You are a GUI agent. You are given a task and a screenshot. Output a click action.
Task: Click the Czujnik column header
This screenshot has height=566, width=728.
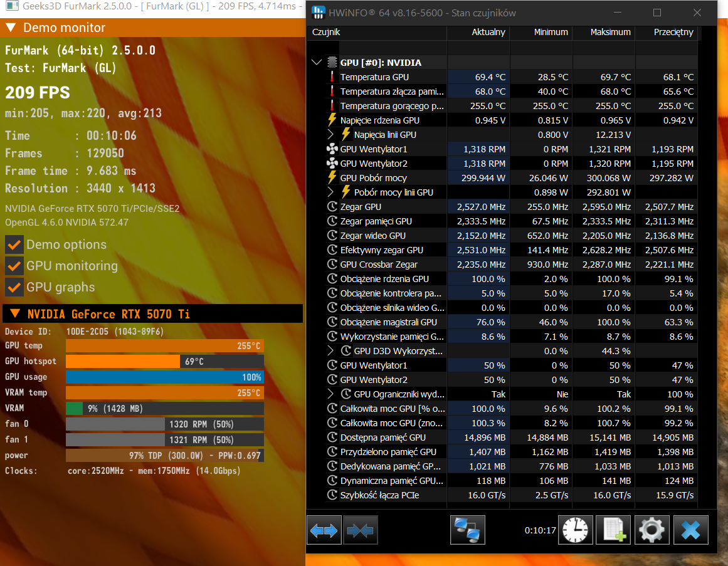(x=377, y=32)
